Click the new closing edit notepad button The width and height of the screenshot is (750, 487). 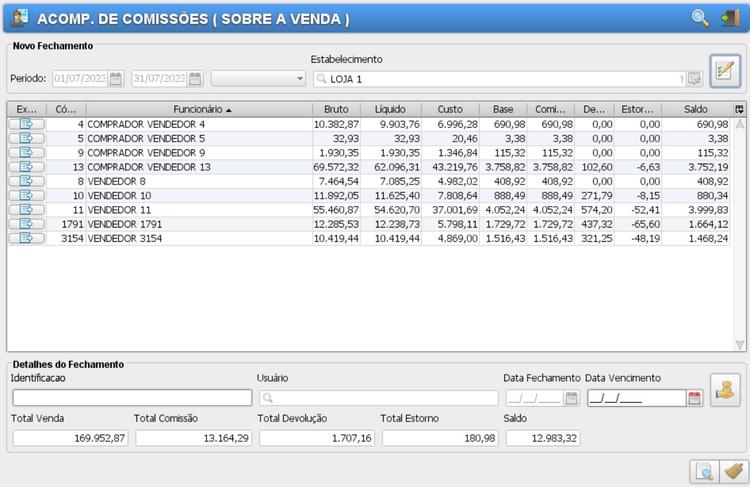[725, 71]
